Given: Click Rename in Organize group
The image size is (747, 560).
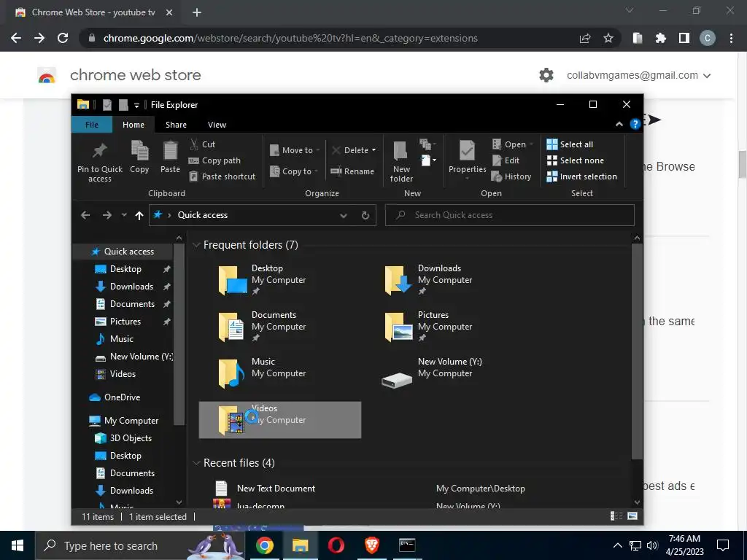Looking at the screenshot, I should pyautogui.click(x=352, y=171).
